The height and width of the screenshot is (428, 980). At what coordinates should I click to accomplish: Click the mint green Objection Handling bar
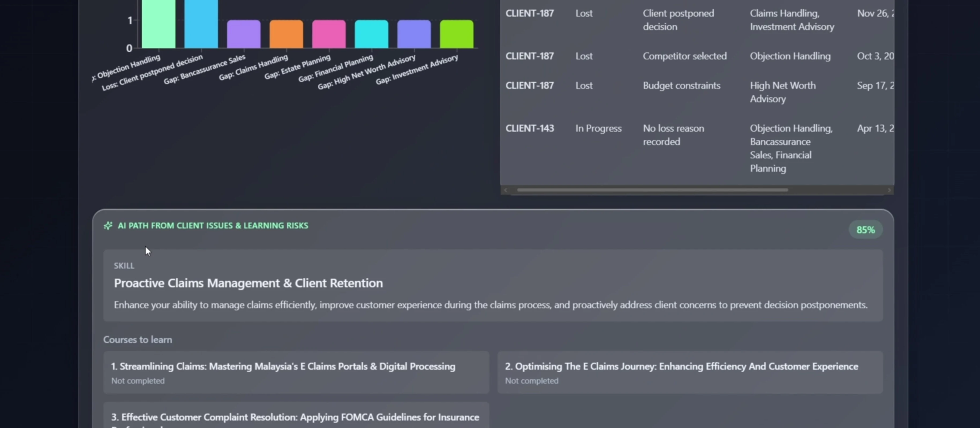coord(159,24)
